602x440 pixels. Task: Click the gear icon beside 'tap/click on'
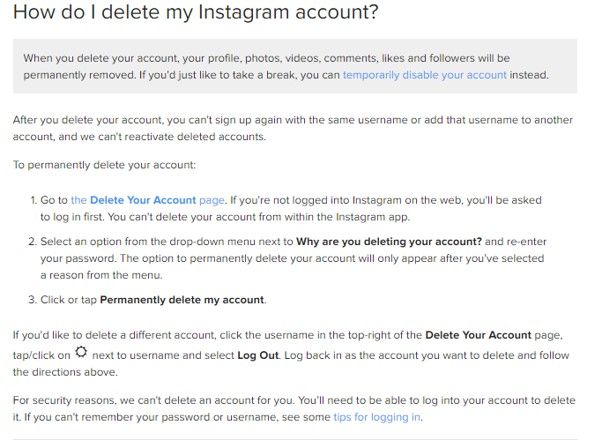pyautogui.click(x=81, y=352)
